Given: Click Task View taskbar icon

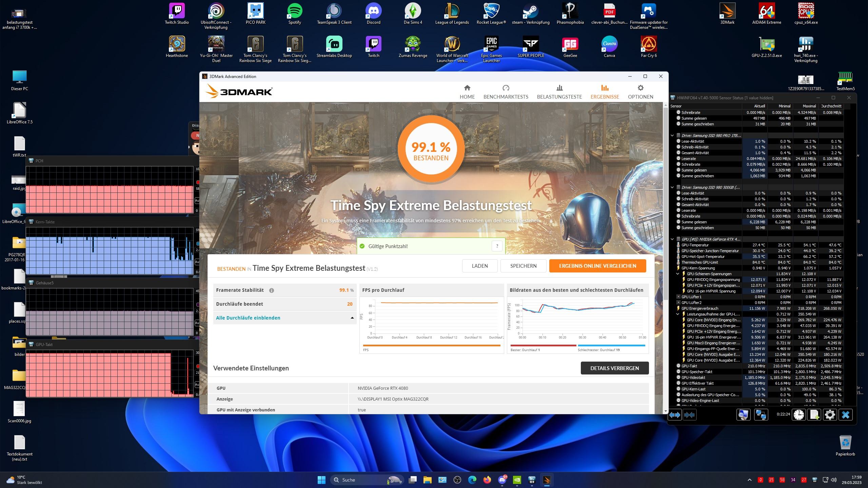Looking at the screenshot, I should point(412,480).
